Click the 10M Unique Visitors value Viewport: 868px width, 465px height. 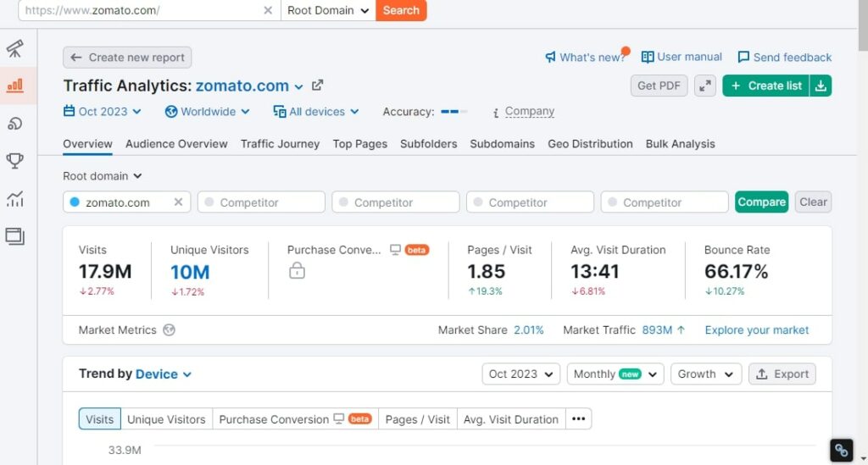pos(190,272)
